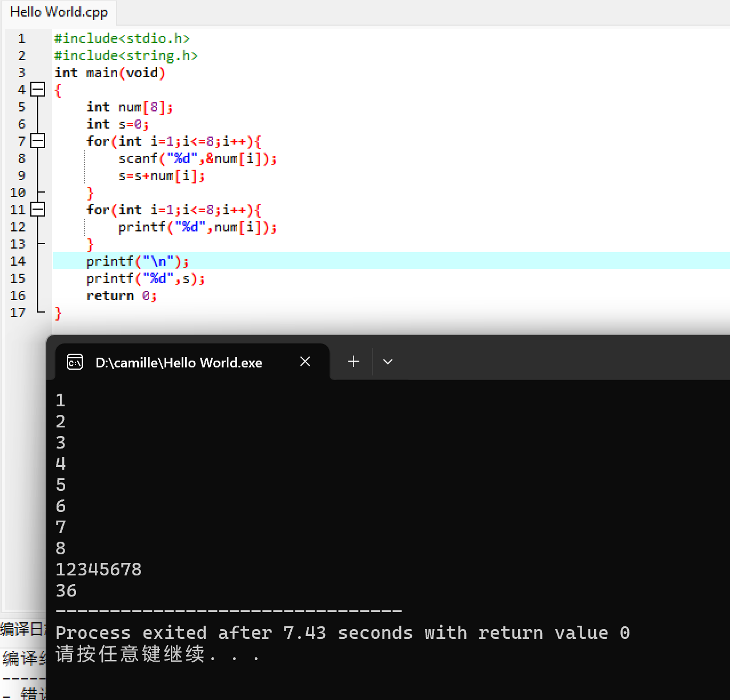730x700 pixels.
Task: Click the s=s+num[i]; line
Action: 162,175
